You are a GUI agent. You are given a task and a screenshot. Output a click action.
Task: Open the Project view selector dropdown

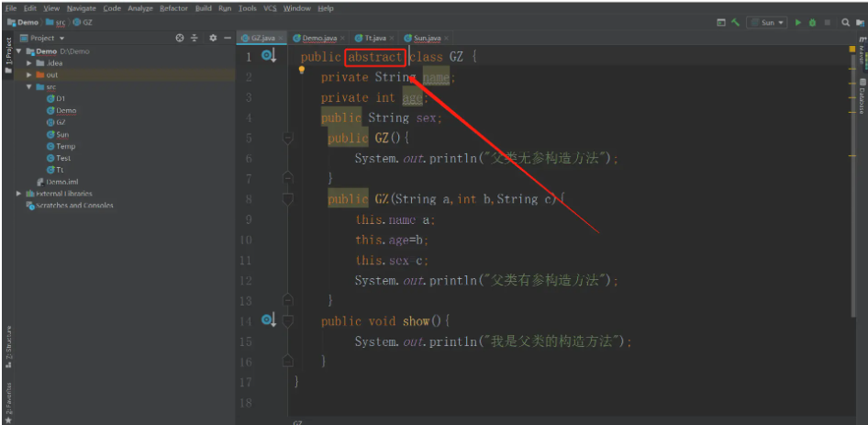click(x=42, y=38)
